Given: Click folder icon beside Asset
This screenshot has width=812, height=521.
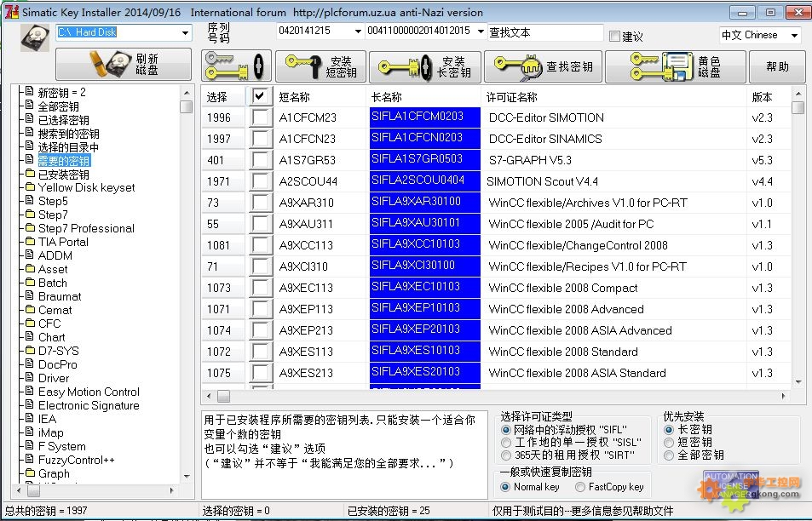Looking at the screenshot, I should point(30,268).
